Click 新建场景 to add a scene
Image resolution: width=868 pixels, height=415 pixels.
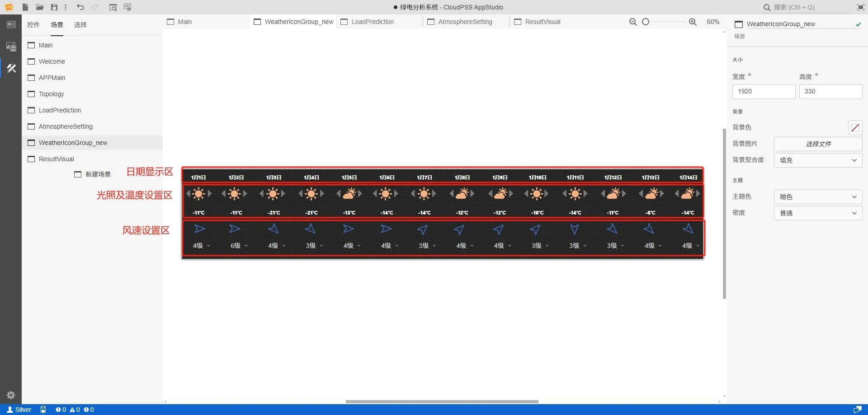[93, 174]
